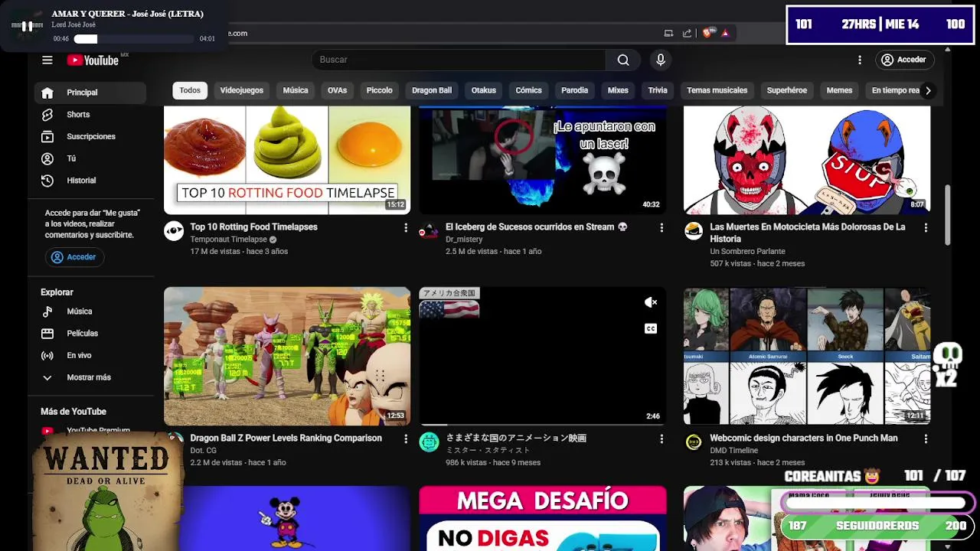980x551 pixels.
Task: Click the Dot. CG channel name
Action: coord(204,451)
